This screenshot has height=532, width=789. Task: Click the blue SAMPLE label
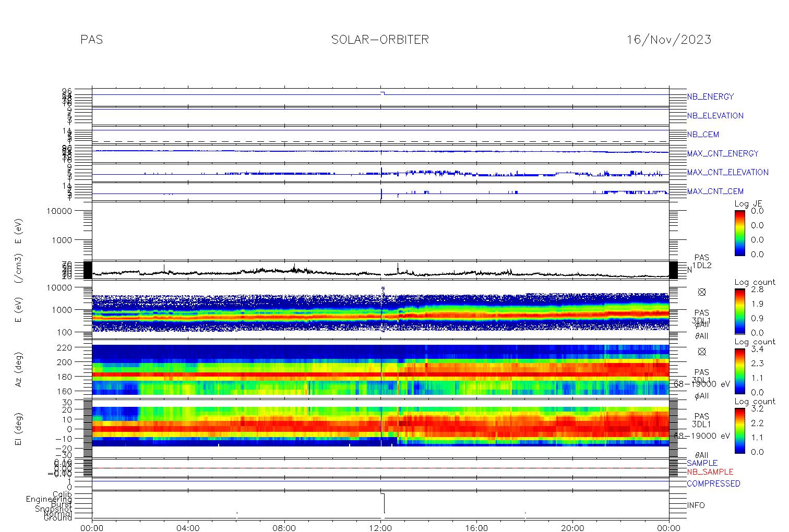click(702, 463)
